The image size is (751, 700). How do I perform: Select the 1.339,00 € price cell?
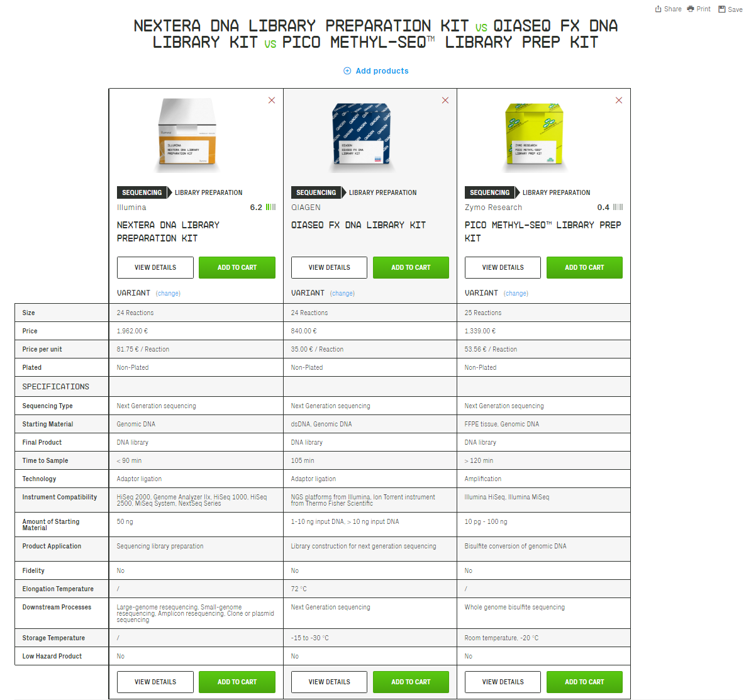tap(543, 331)
